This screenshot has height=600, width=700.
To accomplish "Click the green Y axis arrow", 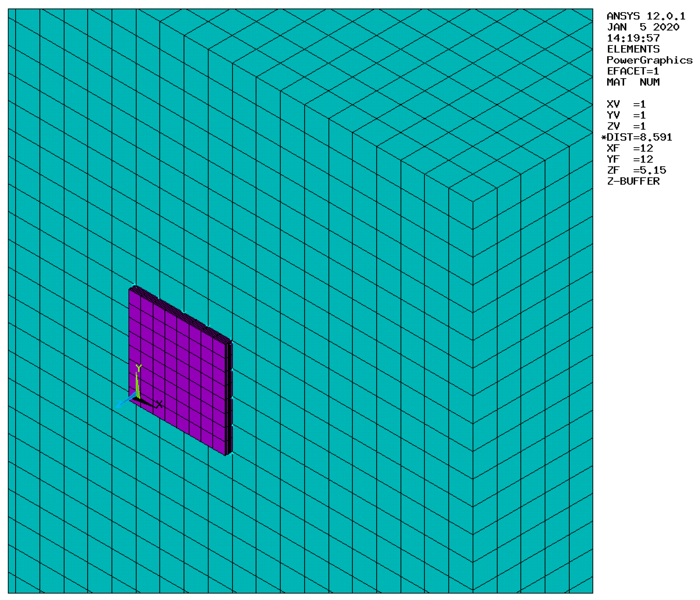I will point(138,384).
